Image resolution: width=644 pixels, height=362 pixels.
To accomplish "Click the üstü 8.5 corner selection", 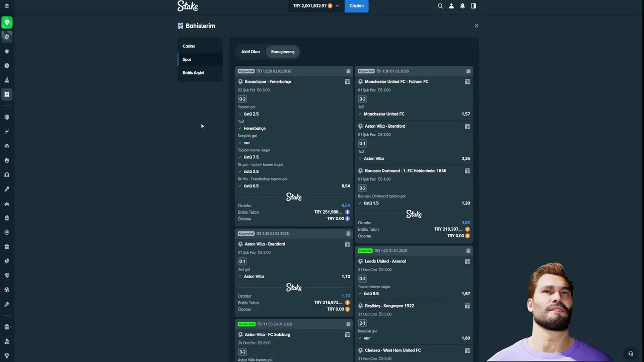I will click(x=371, y=294).
